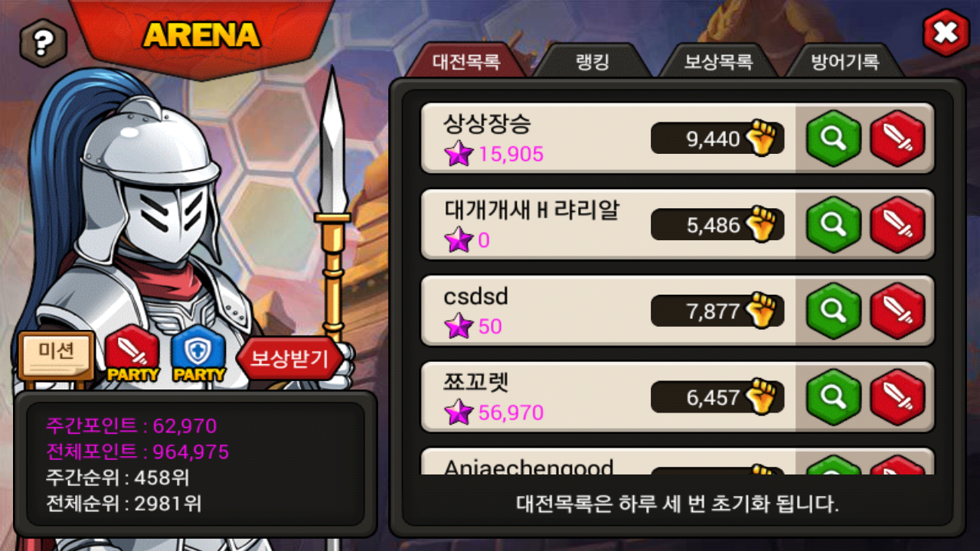The width and height of the screenshot is (980, 551).
Task: Challenge csdsd via the red sword icon
Action: 897,311
